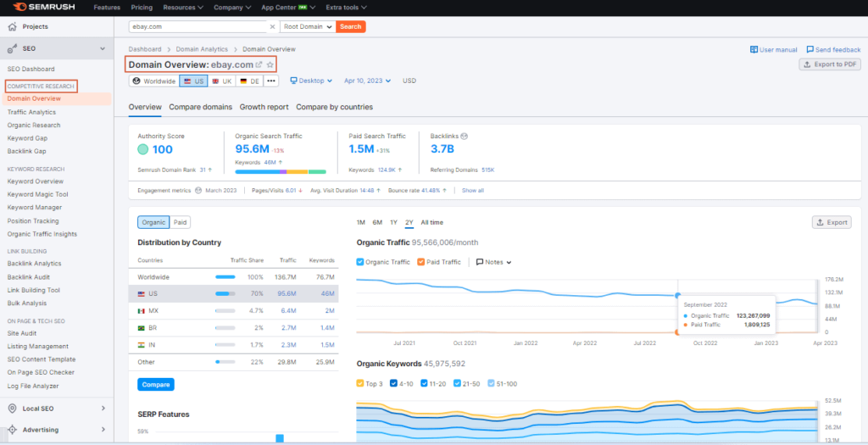Open Site Audit in sidebar

tap(22, 333)
